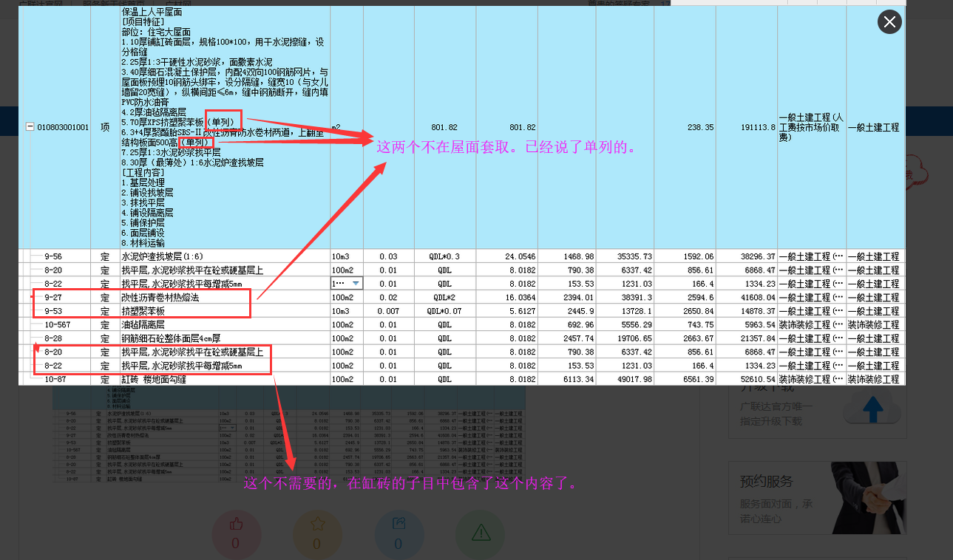
Task: Select quota code 9-27
Action: (x=53, y=298)
